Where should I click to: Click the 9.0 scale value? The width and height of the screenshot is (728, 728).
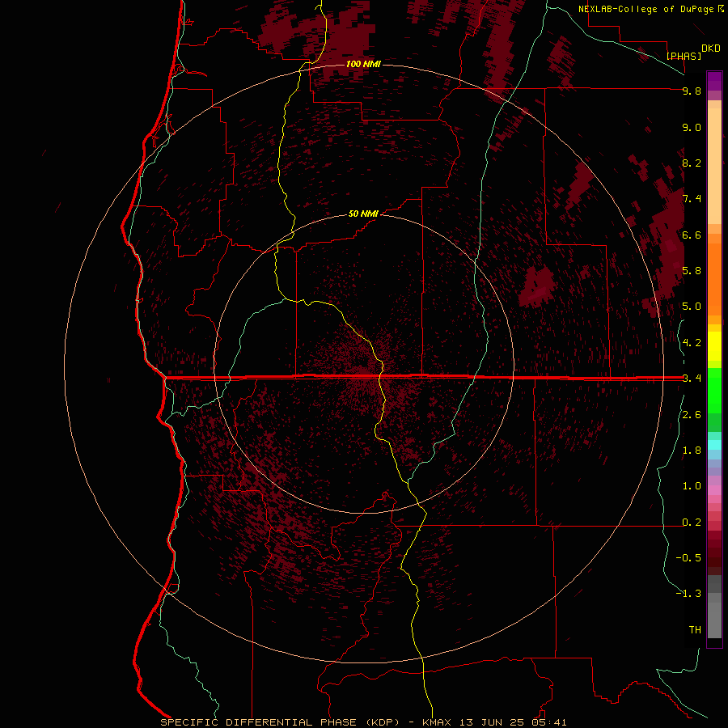click(x=692, y=127)
